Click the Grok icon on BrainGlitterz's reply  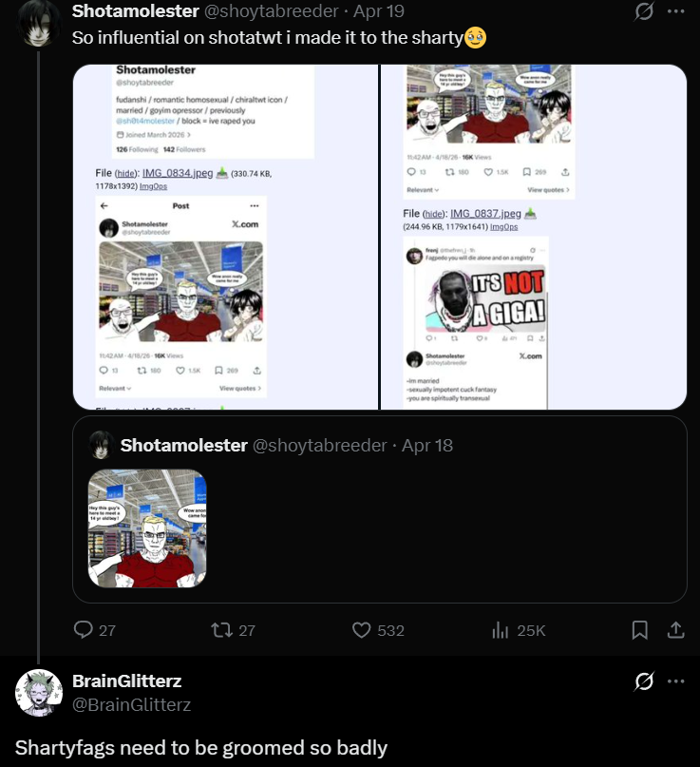tap(643, 681)
